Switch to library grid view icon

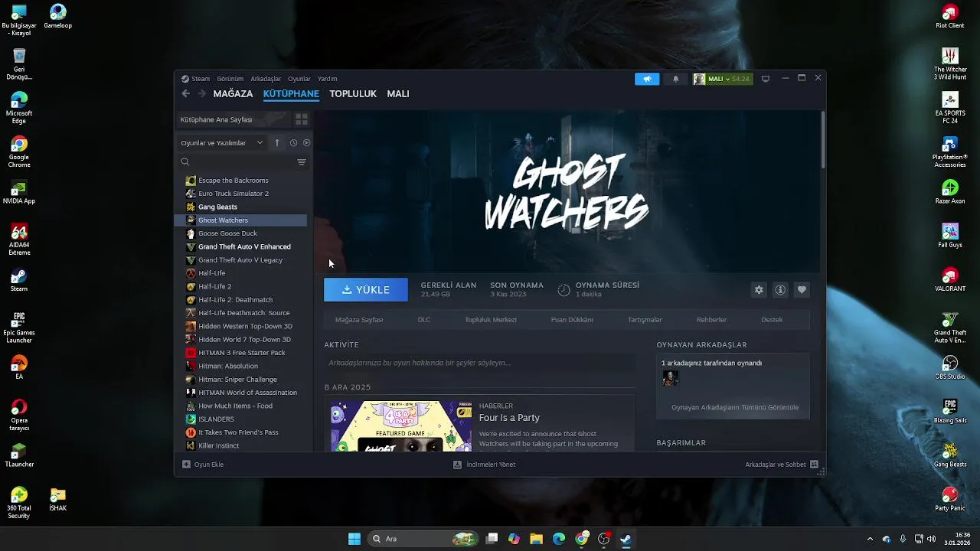click(302, 119)
